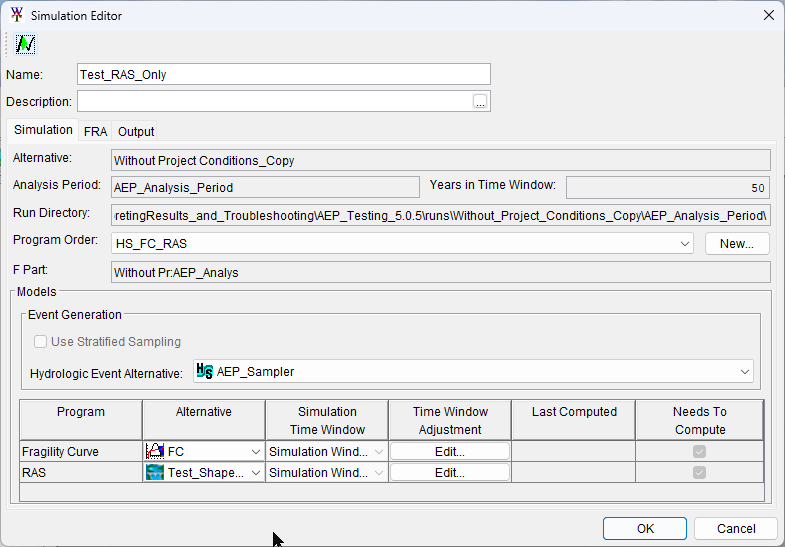Viewport: 785px width, 547px height.
Task: Click the green compute icon in toolbar
Action: coord(26,44)
